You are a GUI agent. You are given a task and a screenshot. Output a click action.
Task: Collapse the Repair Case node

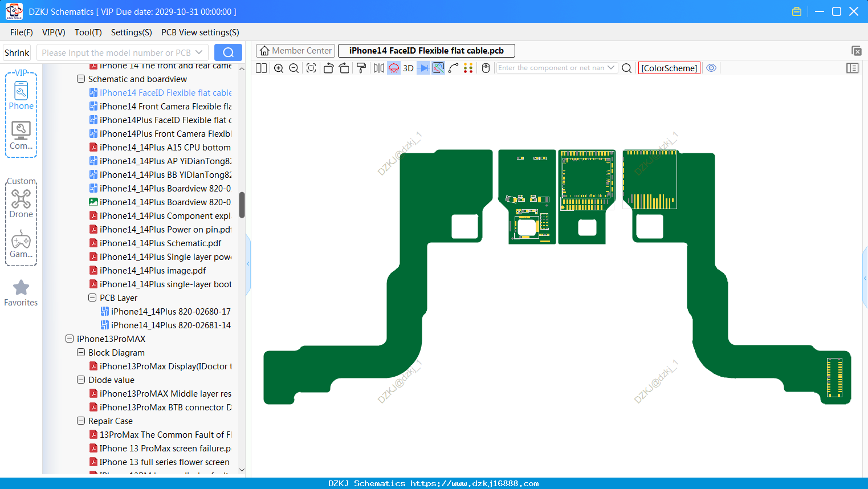click(81, 421)
